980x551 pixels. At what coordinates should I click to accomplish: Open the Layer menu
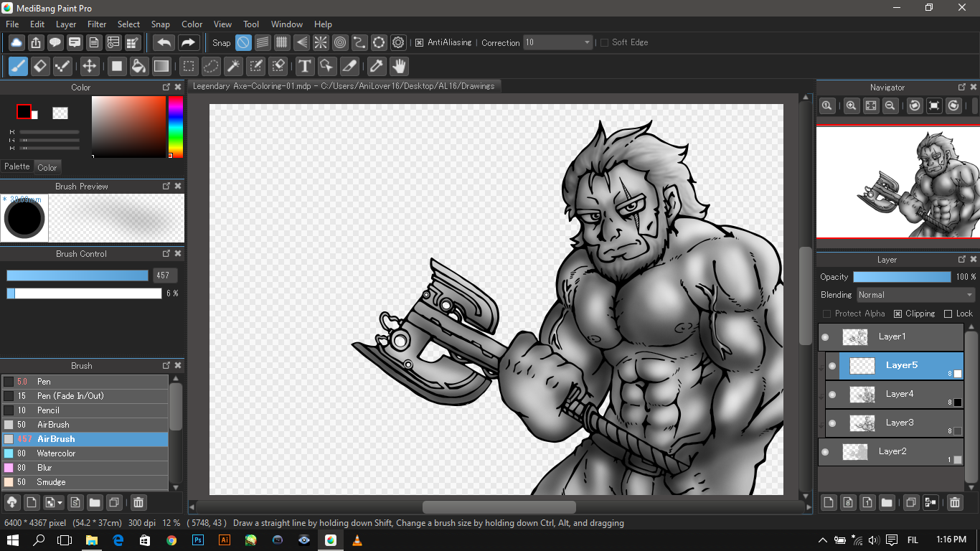[x=66, y=24]
